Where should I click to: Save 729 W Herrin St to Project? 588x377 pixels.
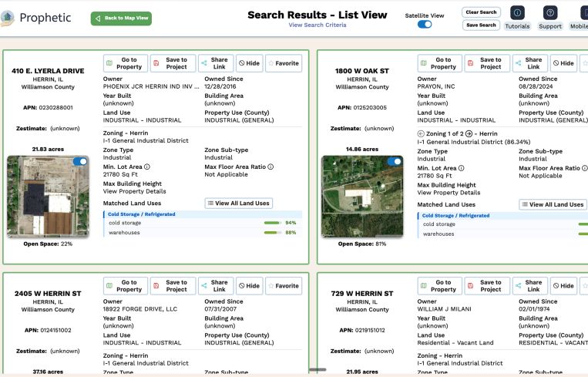tap(487, 286)
